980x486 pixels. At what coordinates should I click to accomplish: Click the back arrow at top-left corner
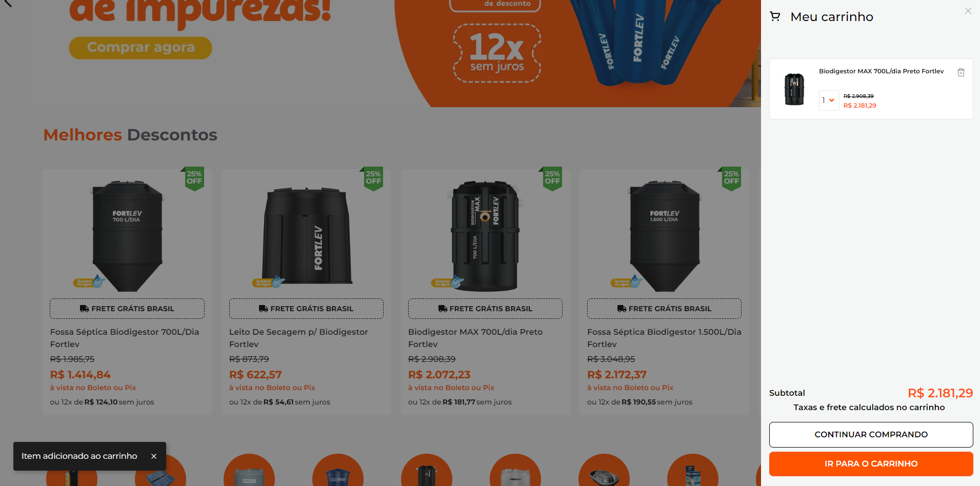(7, 3)
